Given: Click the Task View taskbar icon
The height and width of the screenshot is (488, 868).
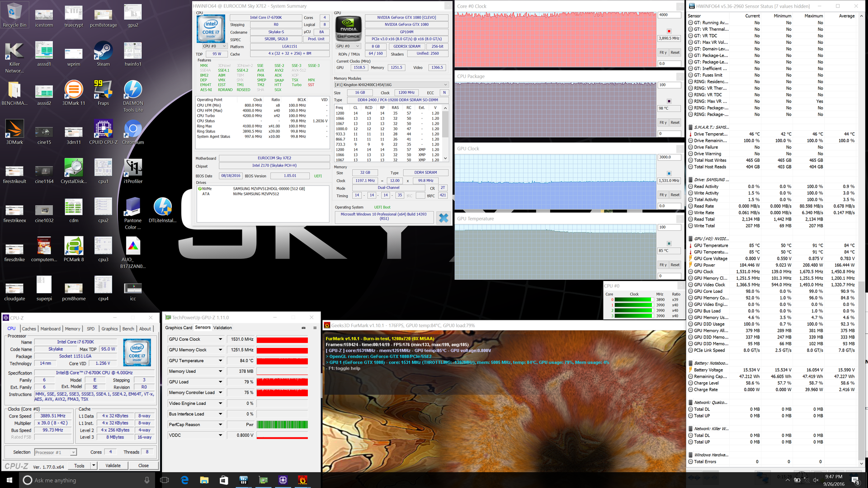Looking at the screenshot, I should coord(165,480).
